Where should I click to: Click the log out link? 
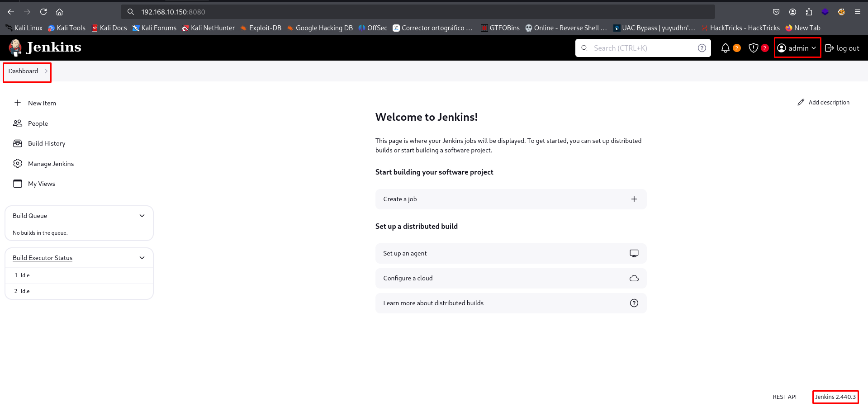(842, 48)
